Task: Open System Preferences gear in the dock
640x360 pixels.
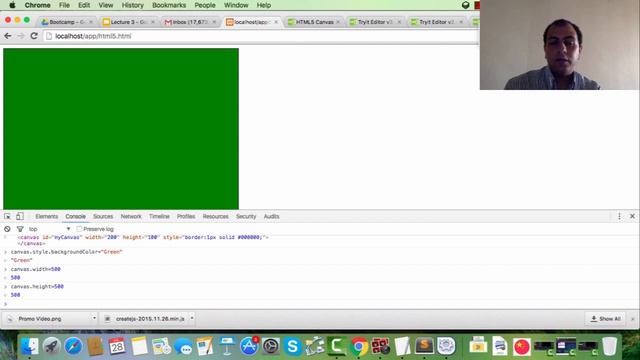Action: (271, 347)
